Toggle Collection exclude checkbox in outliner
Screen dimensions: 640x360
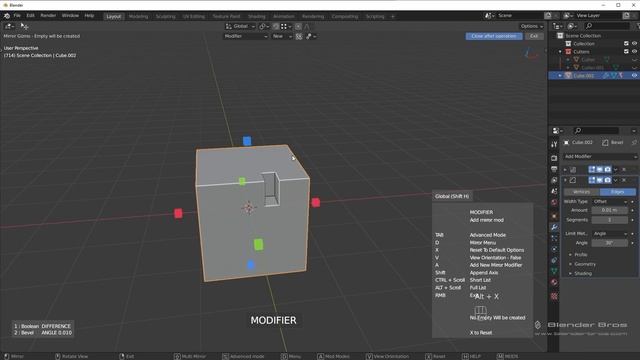point(626,44)
